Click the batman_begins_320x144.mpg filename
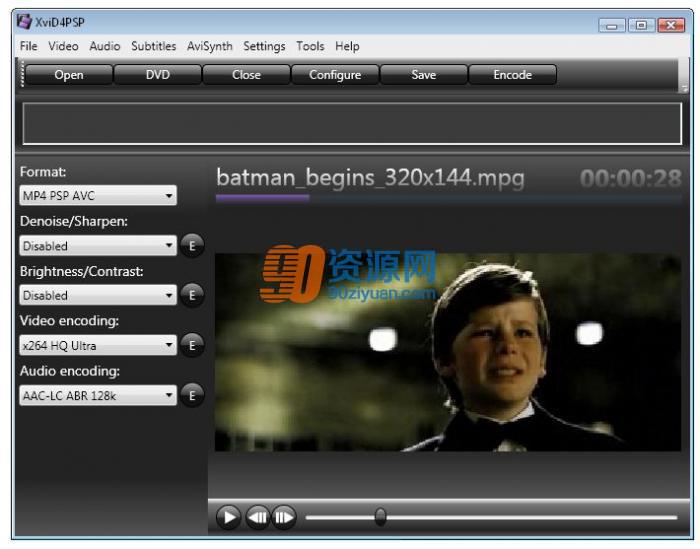Screen dimensions: 700x549 point(370,179)
